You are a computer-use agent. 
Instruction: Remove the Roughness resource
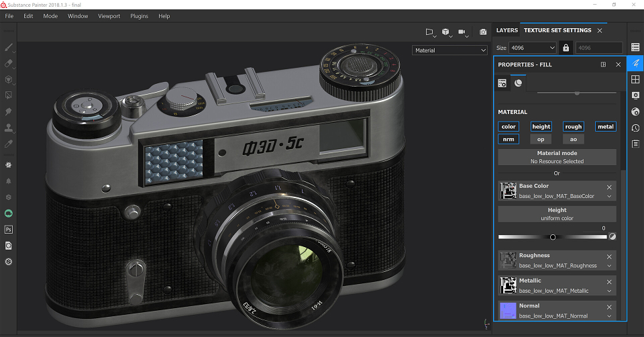point(609,256)
